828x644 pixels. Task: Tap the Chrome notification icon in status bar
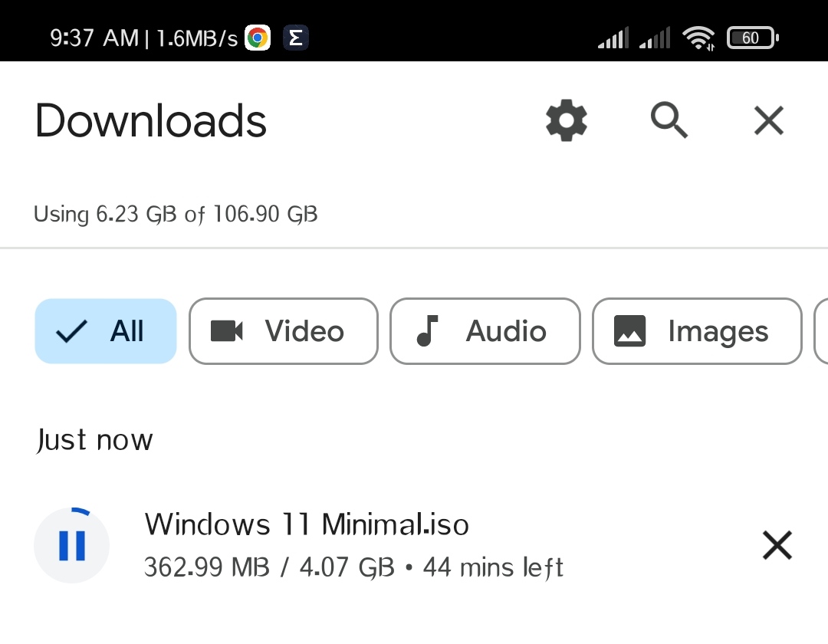258,38
